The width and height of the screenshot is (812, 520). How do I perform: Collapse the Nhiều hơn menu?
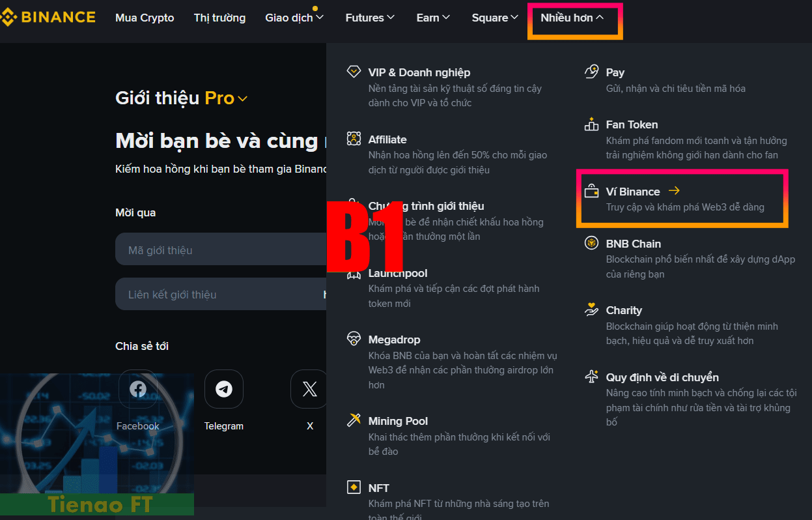click(572, 18)
